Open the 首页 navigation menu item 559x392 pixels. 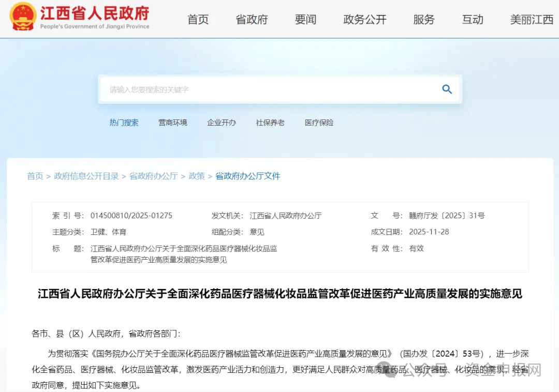(x=198, y=19)
